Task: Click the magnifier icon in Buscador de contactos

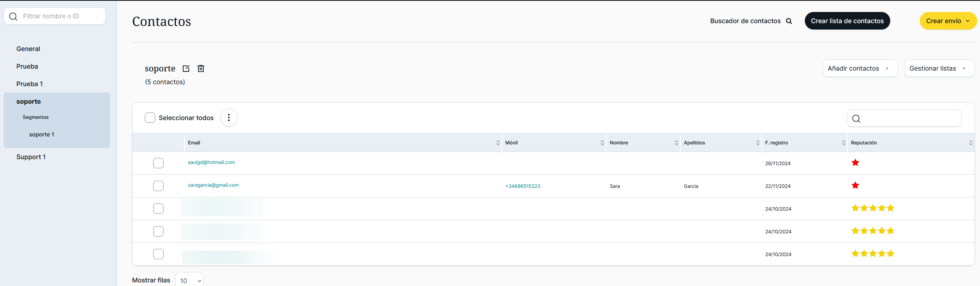Action: (x=789, y=21)
